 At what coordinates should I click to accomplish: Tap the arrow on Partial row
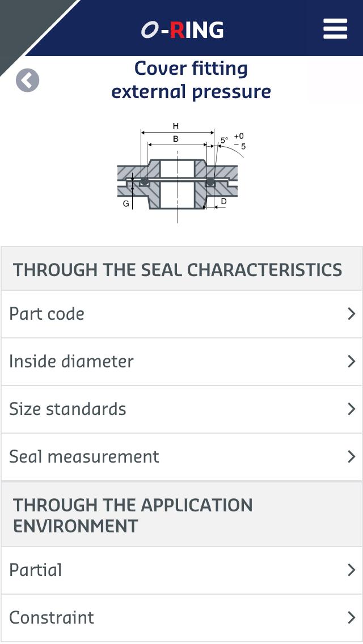click(x=351, y=570)
